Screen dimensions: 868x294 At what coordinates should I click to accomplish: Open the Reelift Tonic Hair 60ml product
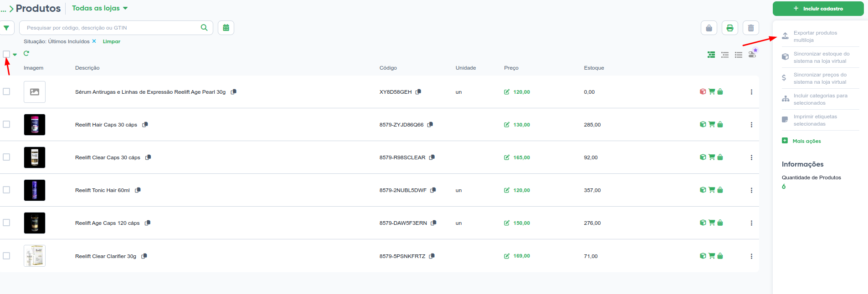(103, 190)
